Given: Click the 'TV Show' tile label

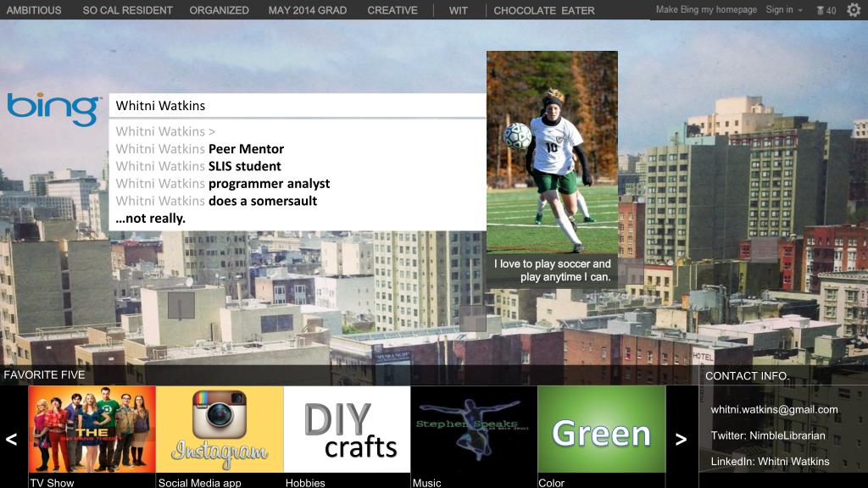Looking at the screenshot, I should 52,482.
